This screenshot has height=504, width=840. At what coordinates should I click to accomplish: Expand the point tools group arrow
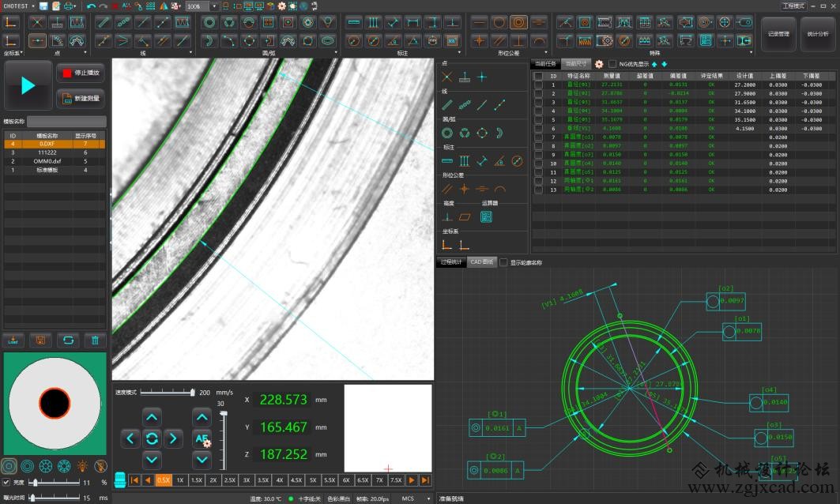(x=85, y=52)
